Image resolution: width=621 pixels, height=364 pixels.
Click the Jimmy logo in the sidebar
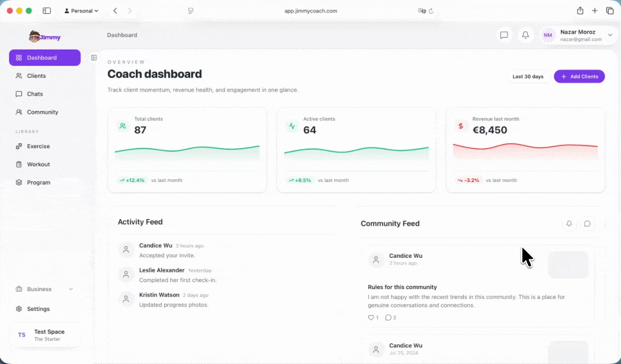point(45,36)
